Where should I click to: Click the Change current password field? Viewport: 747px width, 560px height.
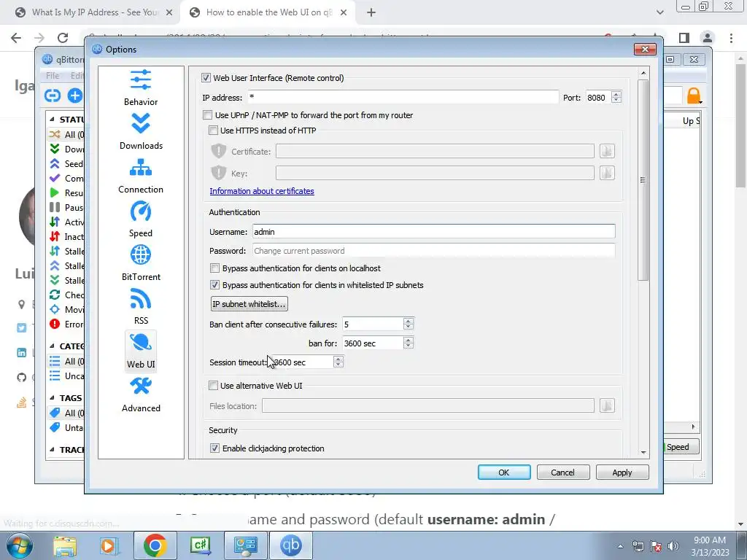[433, 251]
